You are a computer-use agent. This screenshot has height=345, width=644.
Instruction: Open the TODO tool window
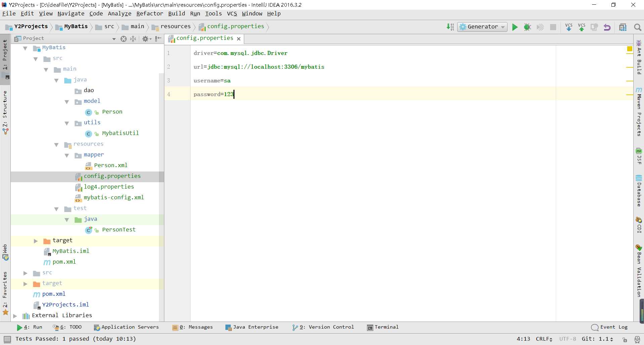[x=67, y=327]
